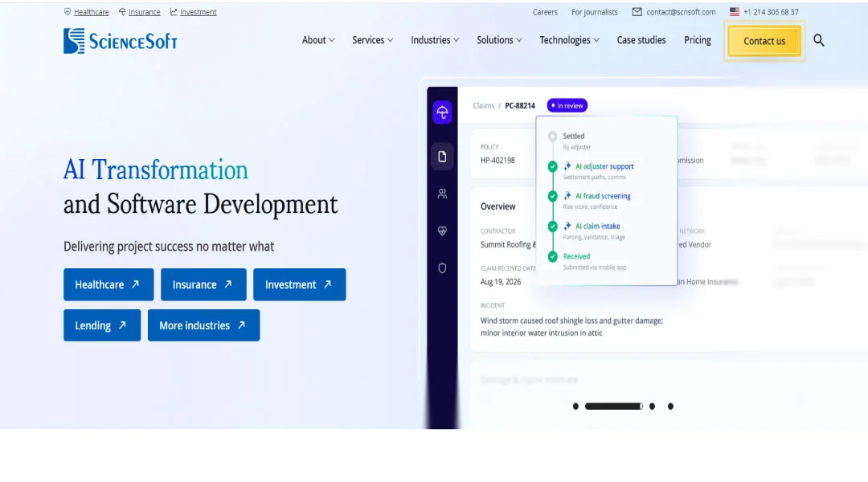Screen dimensions: 868x482
Task: Expand the Services dropdown menu
Action: tap(373, 40)
